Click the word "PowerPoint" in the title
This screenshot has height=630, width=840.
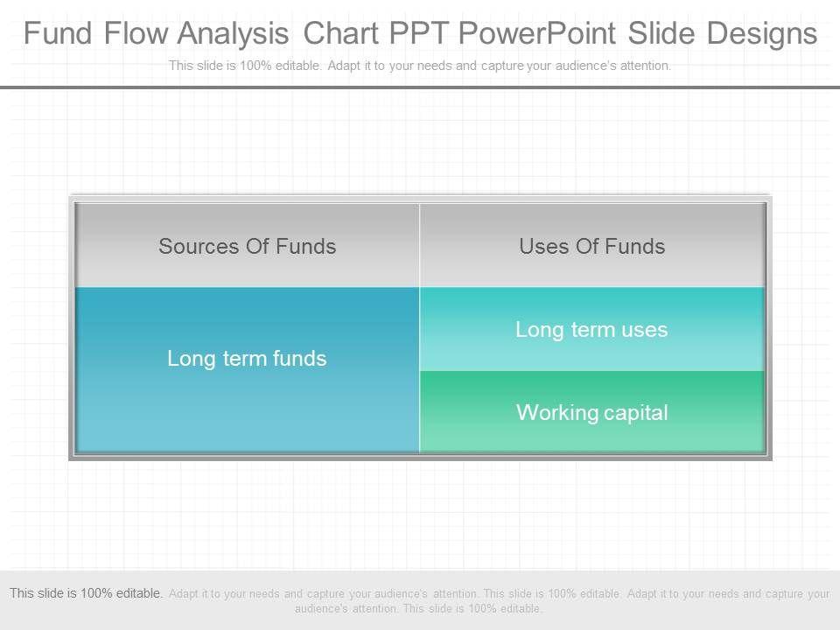pos(536,34)
